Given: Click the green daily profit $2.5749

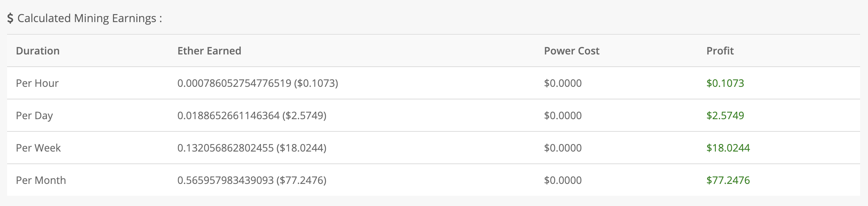Looking at the screenshot, I should 725,116.
